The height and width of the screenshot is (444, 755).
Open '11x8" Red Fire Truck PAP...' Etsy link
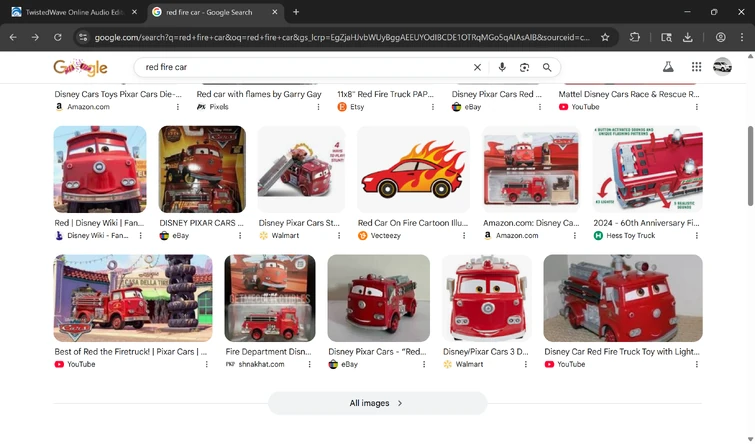point(385,94)
